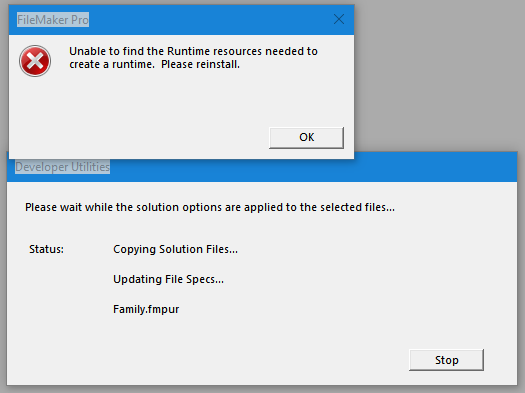Click the 'Unable to find the Runtime' line

(193, 51)
